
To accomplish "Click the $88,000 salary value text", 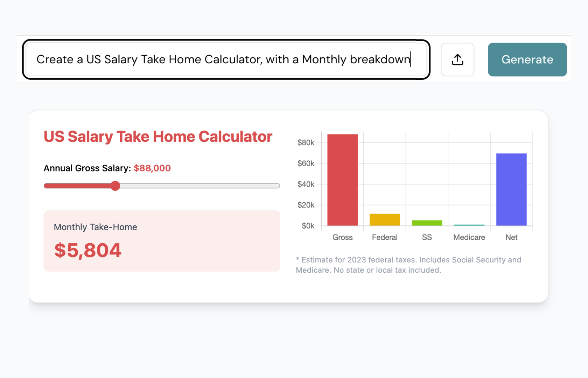I will [152, 168].
